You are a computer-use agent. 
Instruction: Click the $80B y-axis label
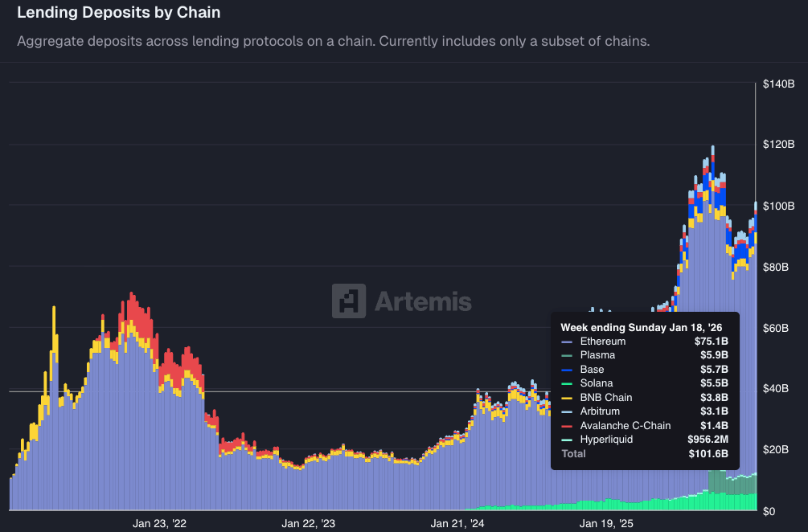tap(776, 267)
